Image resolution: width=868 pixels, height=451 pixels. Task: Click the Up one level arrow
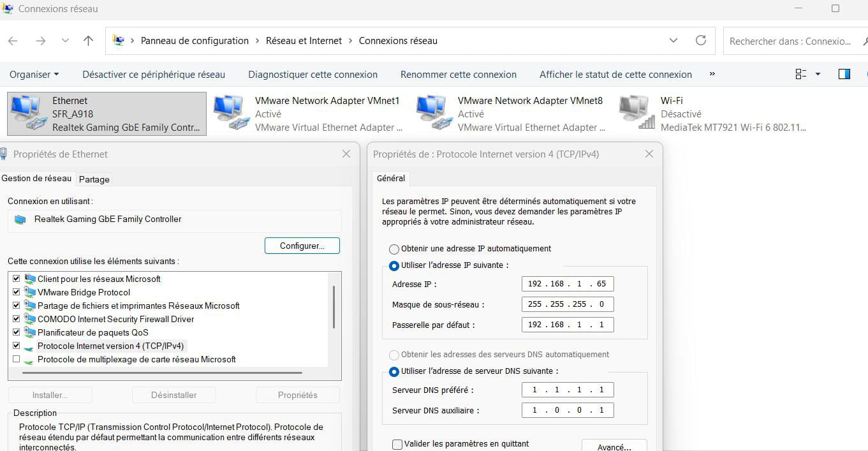[x=88, y=41]
